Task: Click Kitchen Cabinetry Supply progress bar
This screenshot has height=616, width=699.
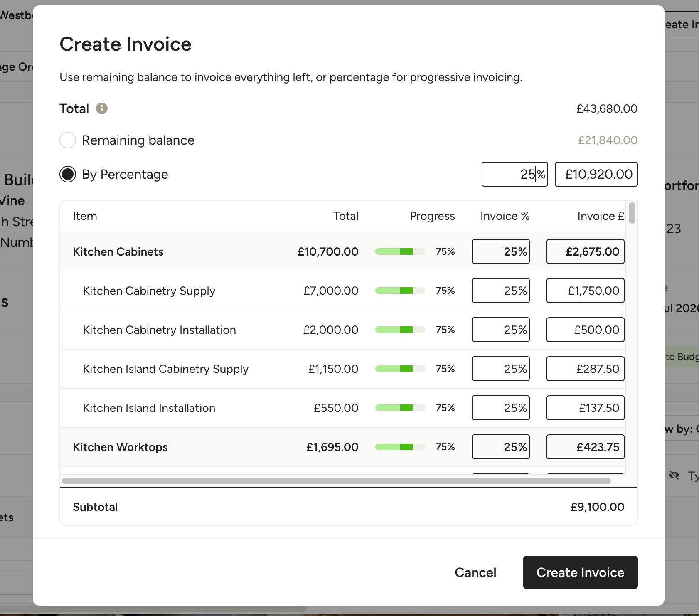Action: pos(400,291)
